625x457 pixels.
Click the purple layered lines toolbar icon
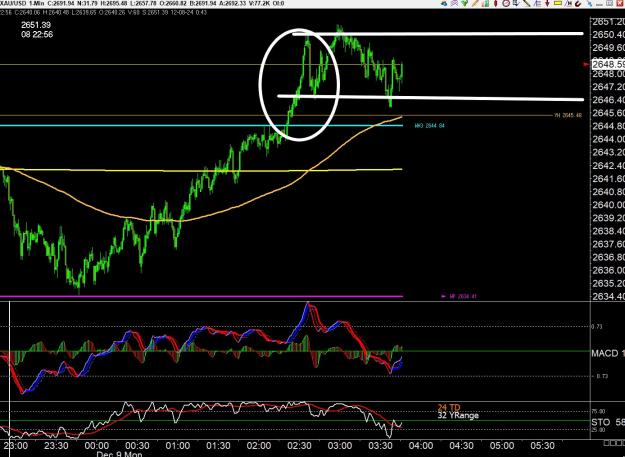tap(454, 3)
